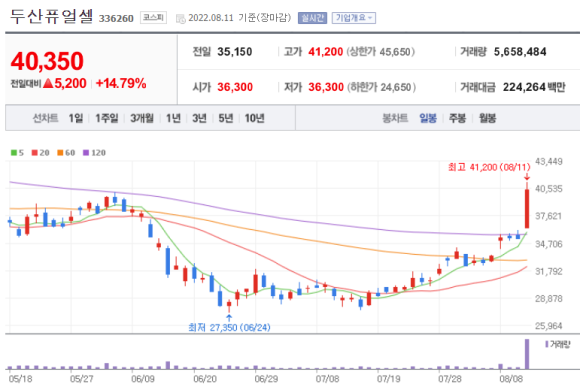Click the 07/19 date axis label
The height and width of the screenshot is (390, 580).
389,379
